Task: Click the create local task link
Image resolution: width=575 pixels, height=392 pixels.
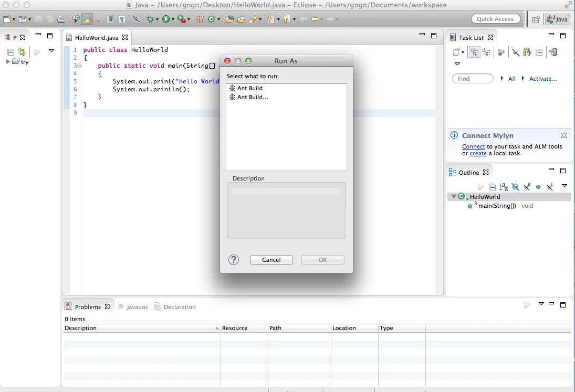Action: pos(478,154)
